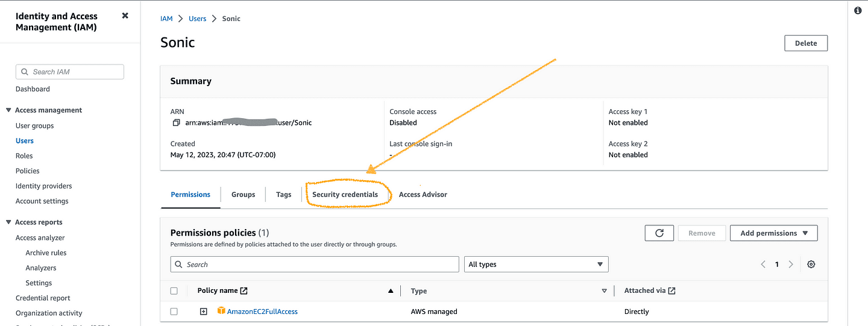Open Credential report in sidebar
This screenshot has width=868, height=326.
(x=43, y=298)
